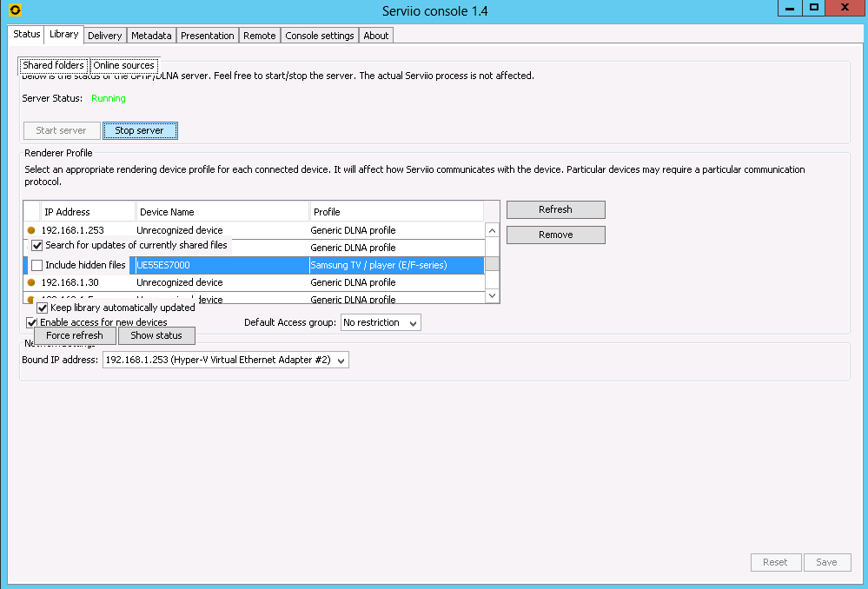Switch to the Delivery tab
This screenshot has width=868, height=589.
(104, 36)
